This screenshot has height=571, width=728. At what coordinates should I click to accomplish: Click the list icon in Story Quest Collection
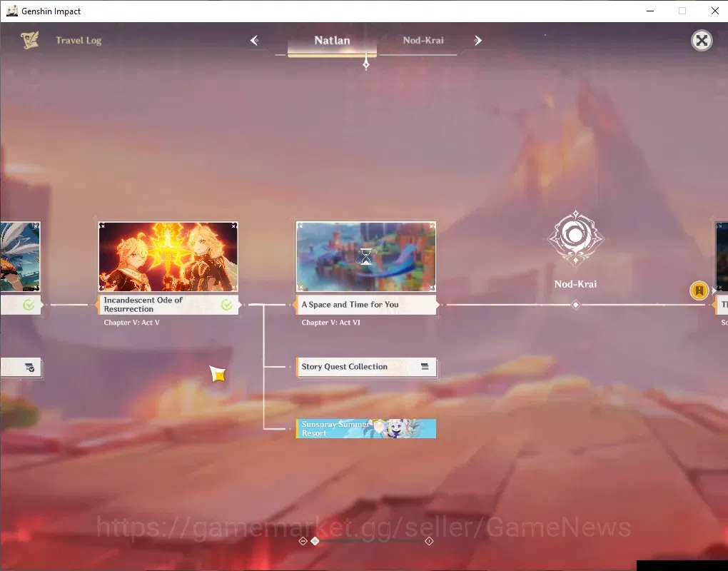tap(425, 366)
